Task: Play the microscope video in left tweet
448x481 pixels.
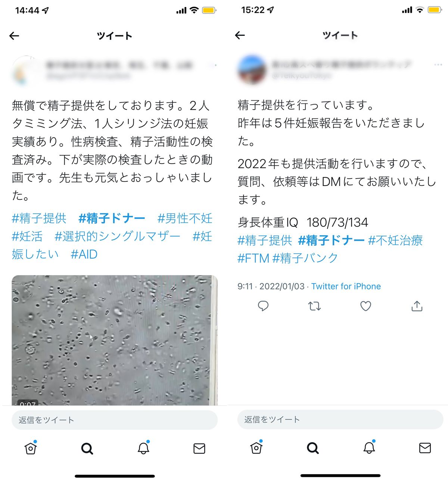Action: [x=115, y=340]
